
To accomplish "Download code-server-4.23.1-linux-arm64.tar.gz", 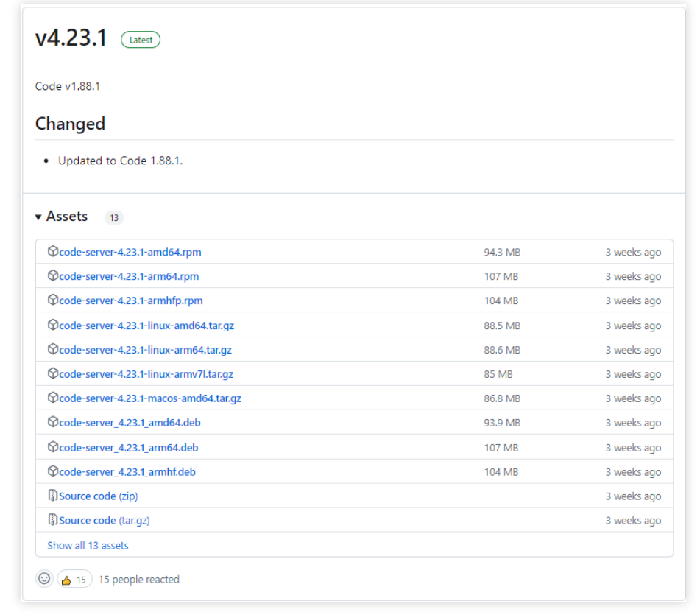I will 145,350.
